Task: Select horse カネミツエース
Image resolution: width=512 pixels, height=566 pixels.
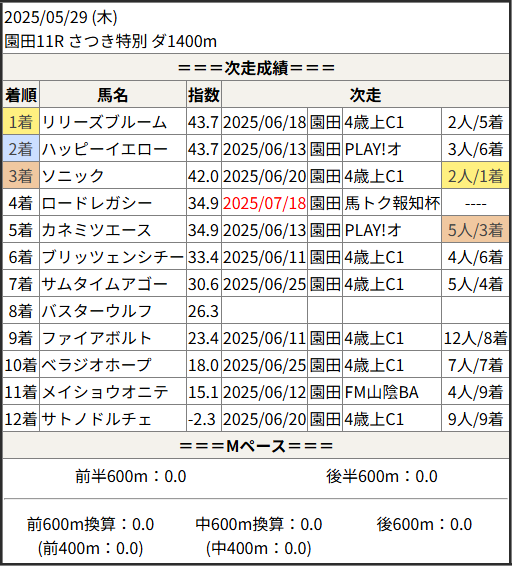Action: tap(96, 230)
